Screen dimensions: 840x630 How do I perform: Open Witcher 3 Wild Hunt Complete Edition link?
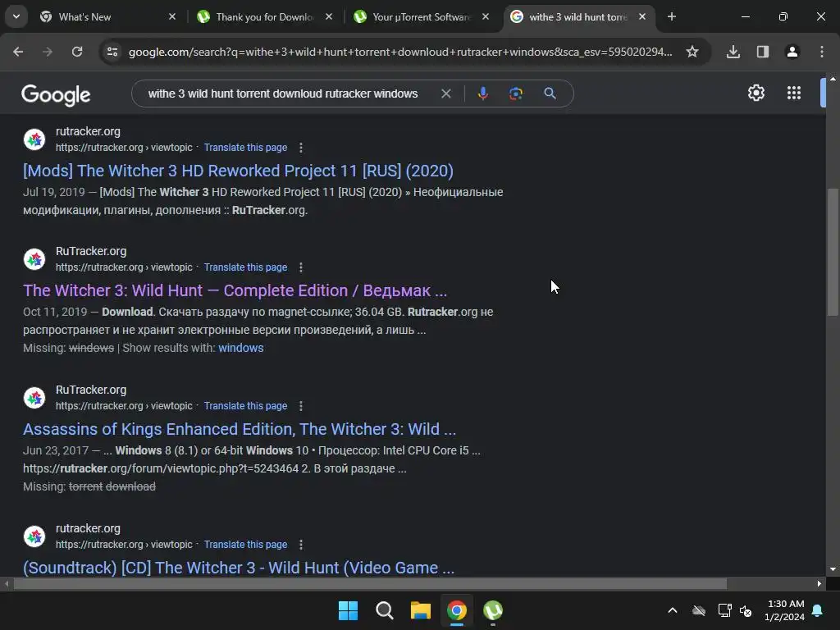235,291
